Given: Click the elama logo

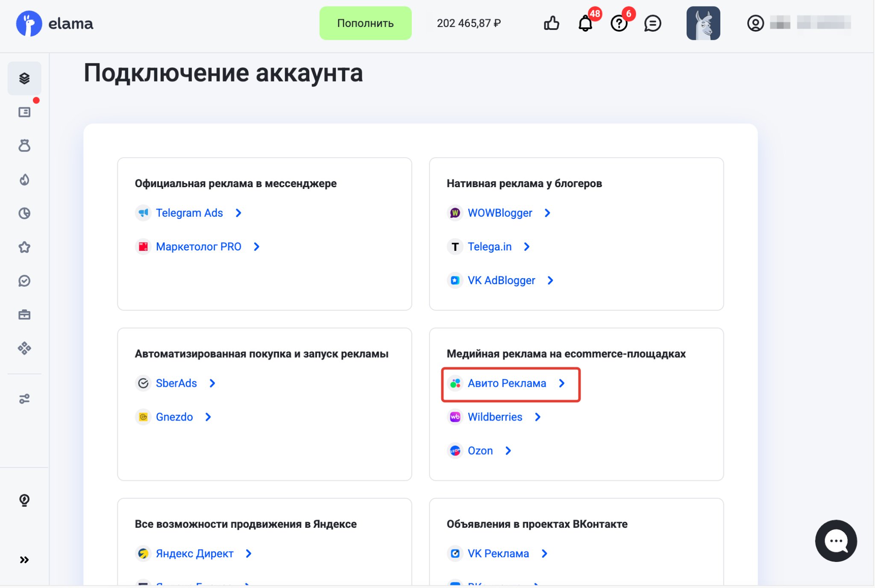Looking at the screenshot, I should 55,24.
